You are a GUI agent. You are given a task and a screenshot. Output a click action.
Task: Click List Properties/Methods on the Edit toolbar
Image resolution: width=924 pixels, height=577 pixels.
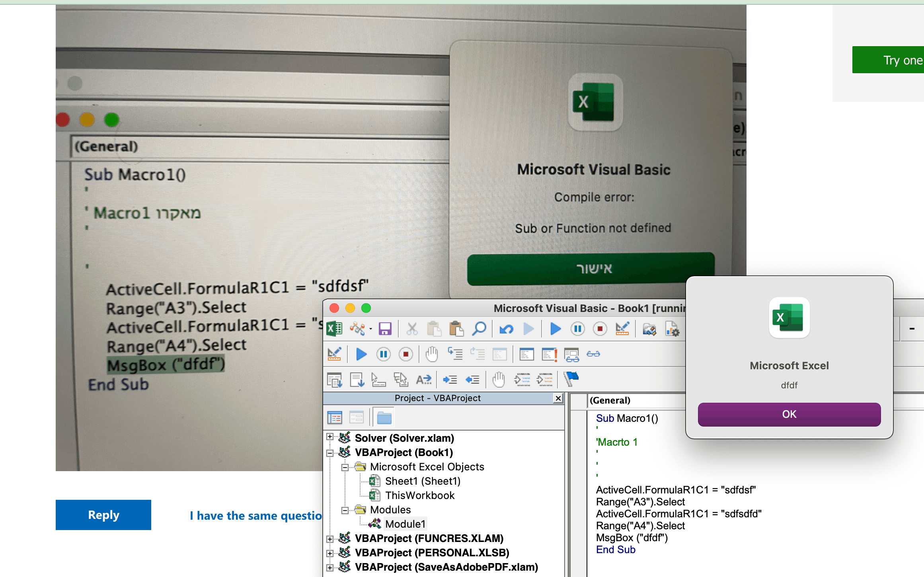pos(334,380)
